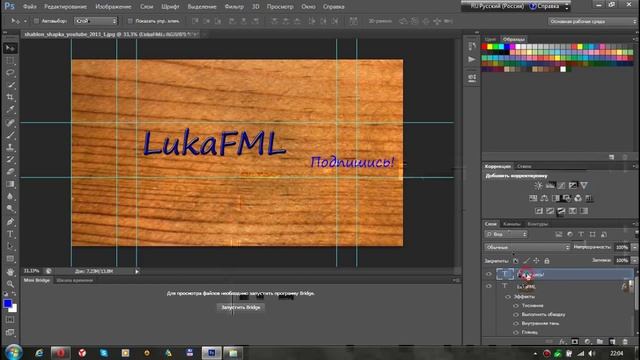Open Photoshop from the taskbar
This screenshot has width=640, height=360.
[211, 353]
